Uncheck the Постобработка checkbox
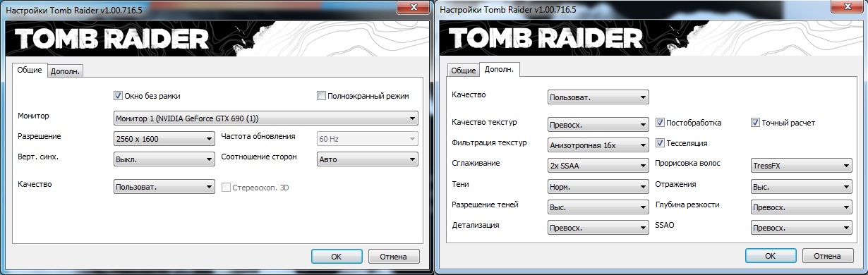The height and width of the screenshot is (275, 868). click(x=661, y=123)
